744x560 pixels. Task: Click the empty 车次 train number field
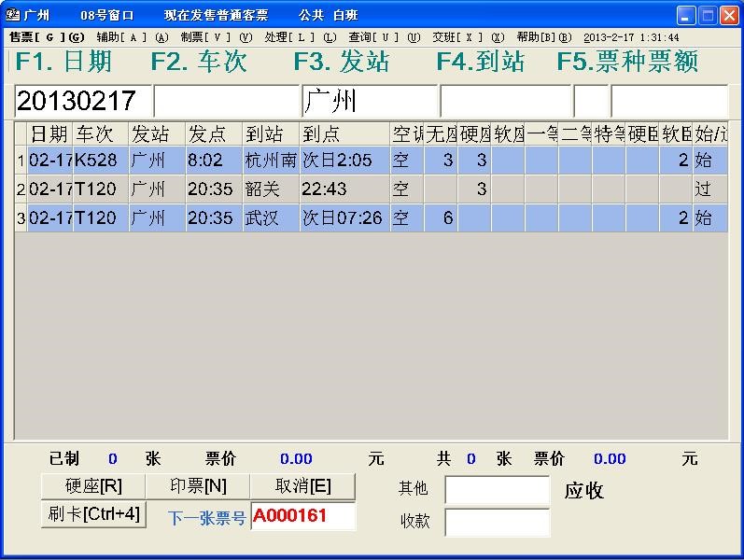tap(226, 101)
